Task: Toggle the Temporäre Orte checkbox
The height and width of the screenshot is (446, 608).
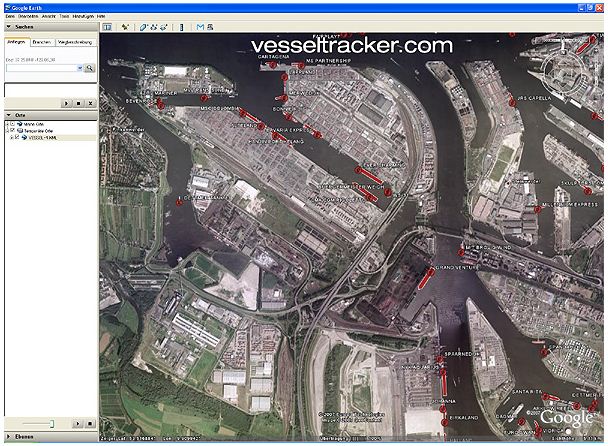Action: click(13, 131)
